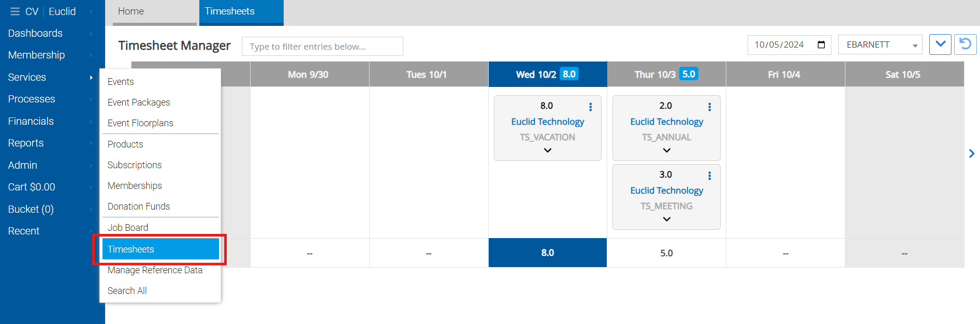Viewport: 980px width, 324px height.
Task: Click the three-dot menu on TS_ANNUAL card
Action: click(709, 107)
